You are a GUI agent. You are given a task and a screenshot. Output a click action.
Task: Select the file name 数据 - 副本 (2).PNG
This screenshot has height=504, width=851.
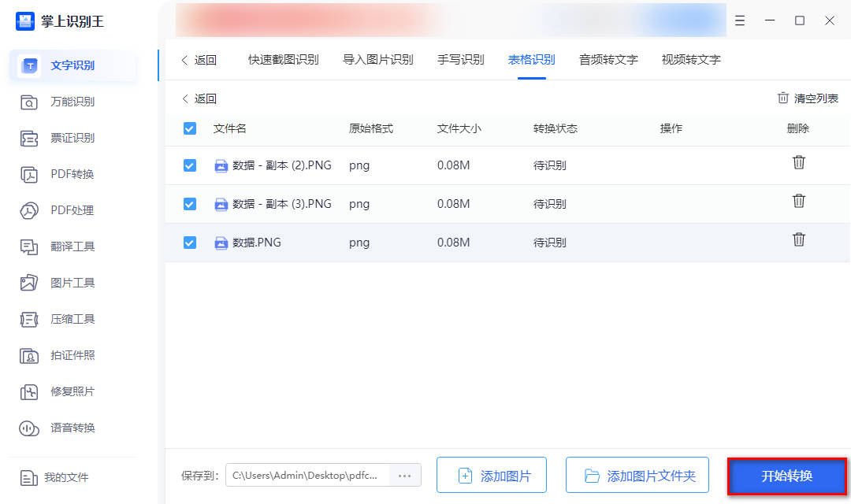click(x=281, y=165)
